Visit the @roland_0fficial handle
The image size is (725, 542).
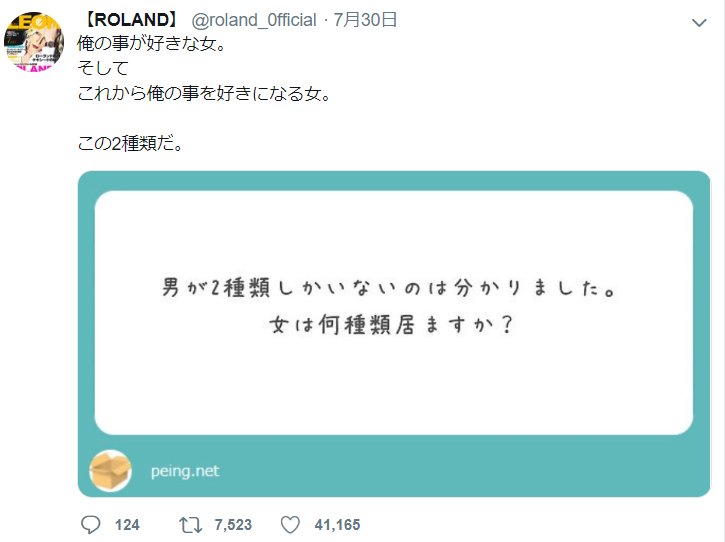coord(254,20)
